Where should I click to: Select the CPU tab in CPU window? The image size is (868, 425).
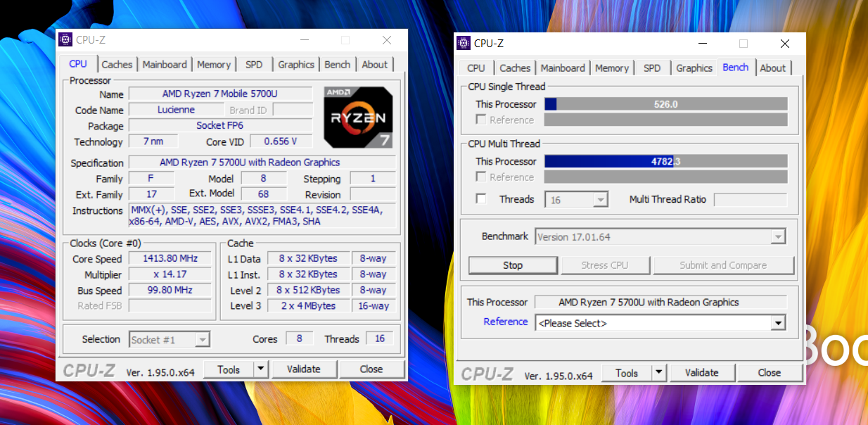tap(78, 64)
